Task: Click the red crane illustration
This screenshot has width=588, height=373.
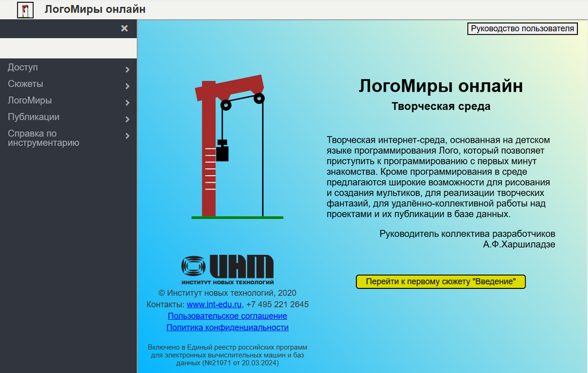Action: 237,146
